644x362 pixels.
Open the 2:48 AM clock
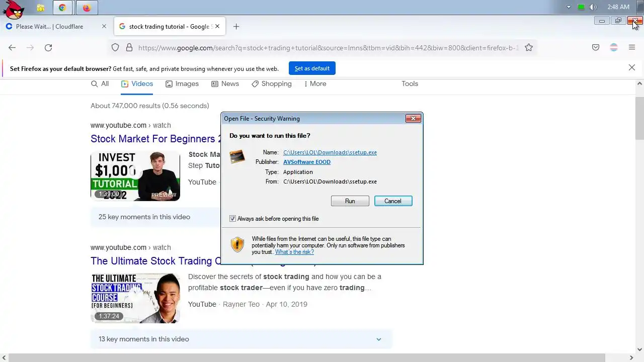618,7
